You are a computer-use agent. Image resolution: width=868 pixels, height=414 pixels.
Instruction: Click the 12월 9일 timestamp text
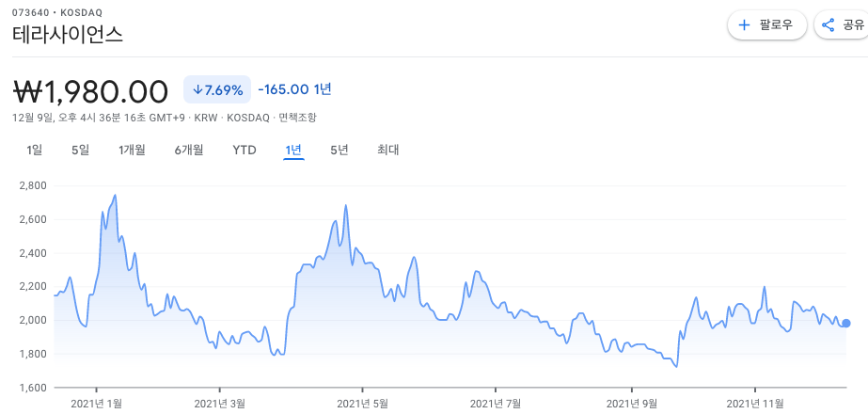click(101, 118)
